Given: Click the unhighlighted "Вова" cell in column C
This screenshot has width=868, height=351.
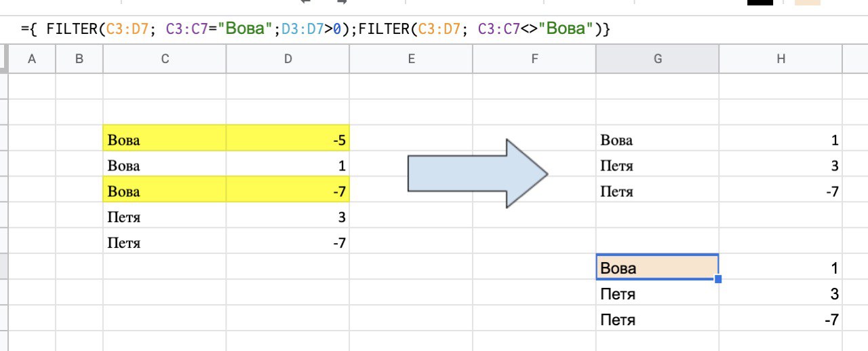Looking at the screenshot, I should tap(165, 166).
